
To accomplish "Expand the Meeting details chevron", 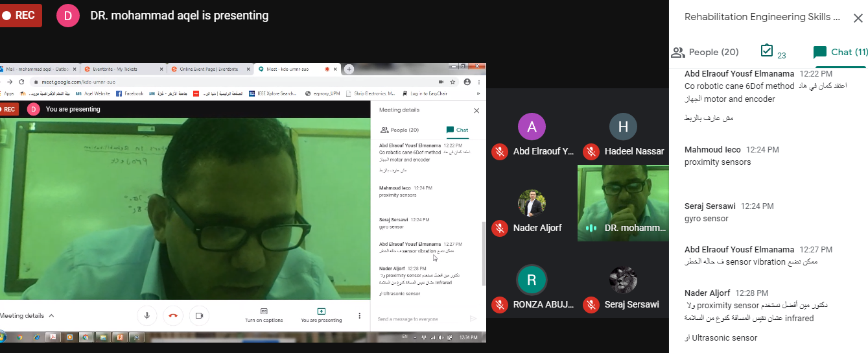I will 51,316.
